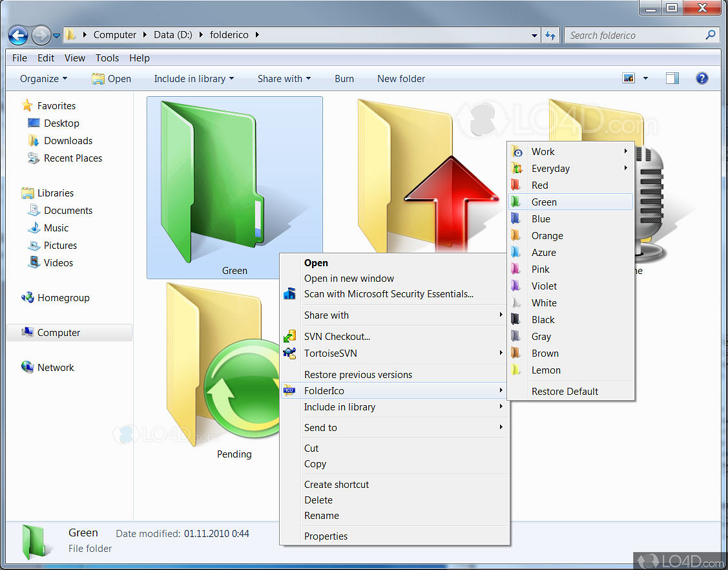The width and height of the screenshot is (728, 570).
Task: Click the pink folder icon next to Pink
Action: pyautogui.click(x=515, y=269)
